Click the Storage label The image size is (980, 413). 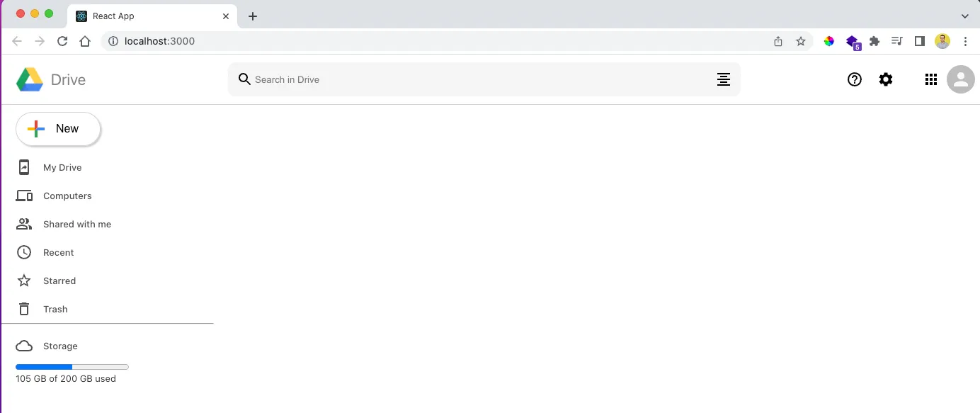60,346
